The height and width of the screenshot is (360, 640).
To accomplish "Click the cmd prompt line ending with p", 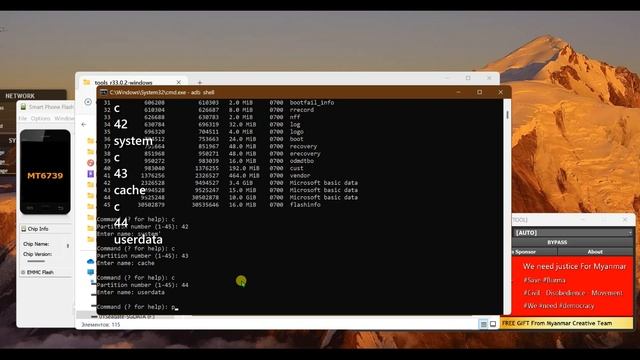I will [x=137, y=307].
